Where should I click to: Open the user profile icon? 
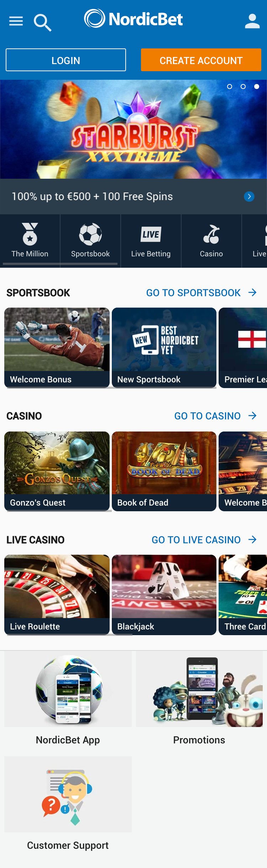coord(252,21)
